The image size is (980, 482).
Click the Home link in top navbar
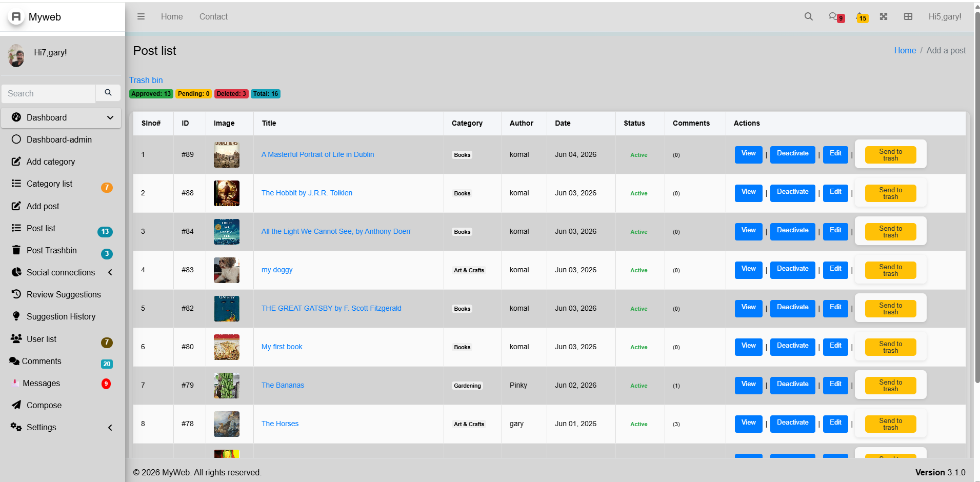click(x=172, y=16)
